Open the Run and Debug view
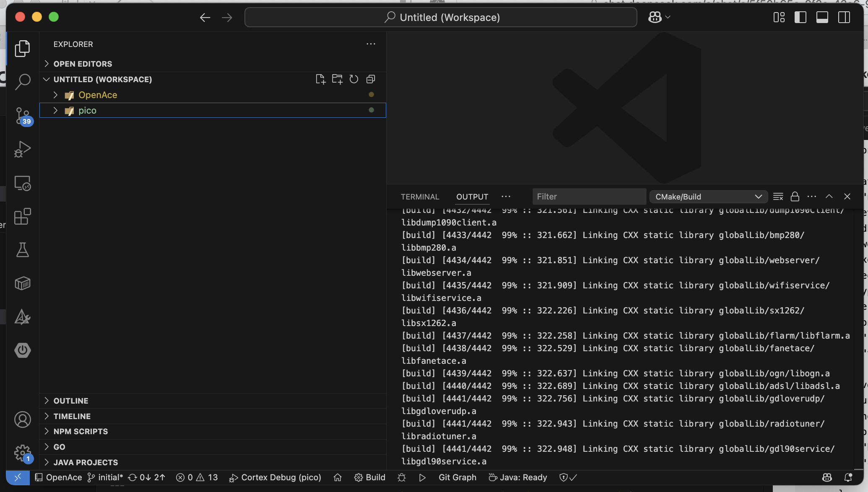The height and width of the screenshot is (492, 868). pyautogui.click(x=23, y=150)
